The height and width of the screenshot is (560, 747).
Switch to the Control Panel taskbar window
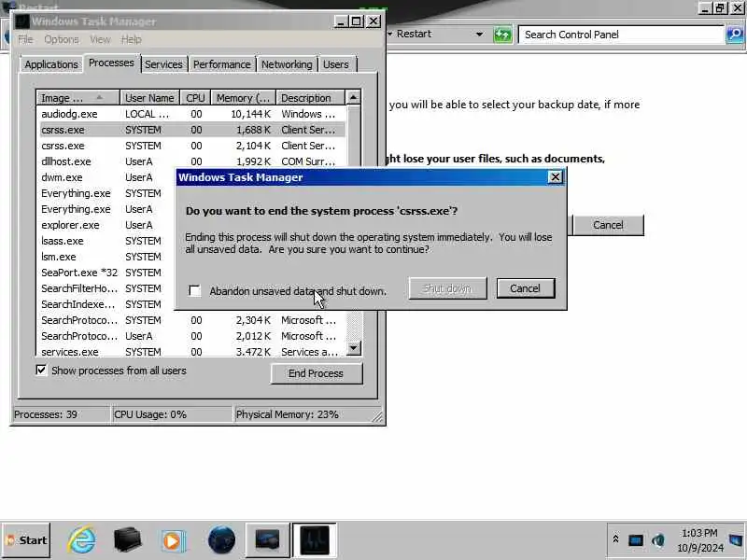tap(267, 540)
